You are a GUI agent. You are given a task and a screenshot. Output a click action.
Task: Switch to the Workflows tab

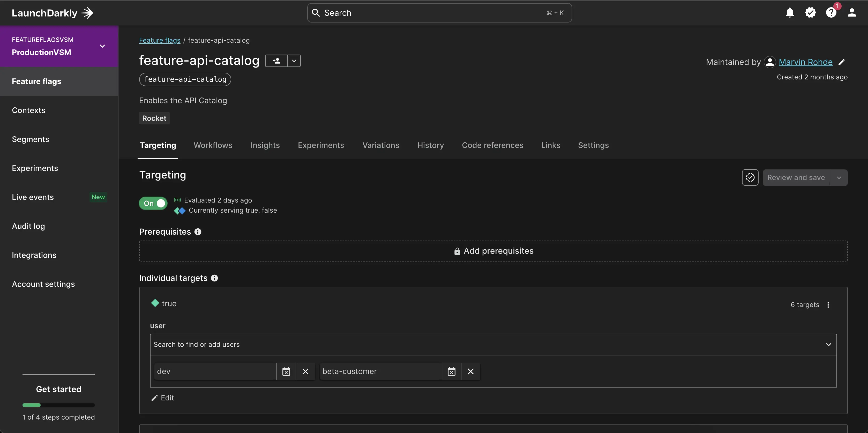(x=213, y=145)
